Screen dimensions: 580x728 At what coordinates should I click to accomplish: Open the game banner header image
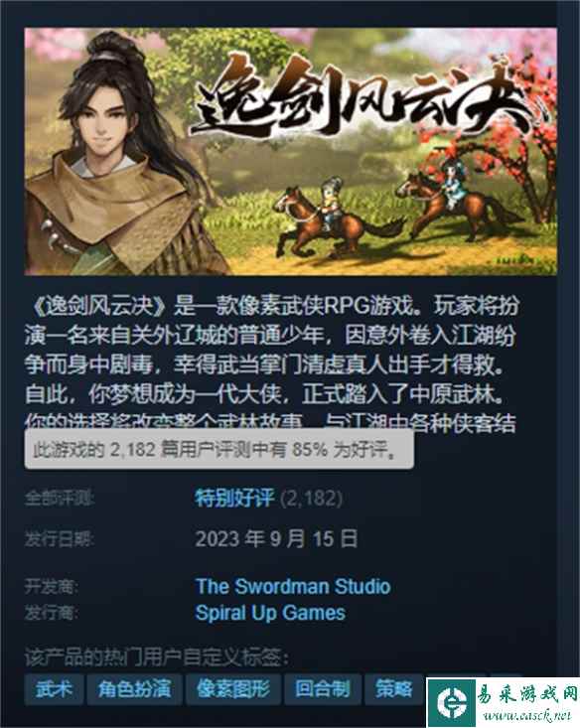click(291, 151)
